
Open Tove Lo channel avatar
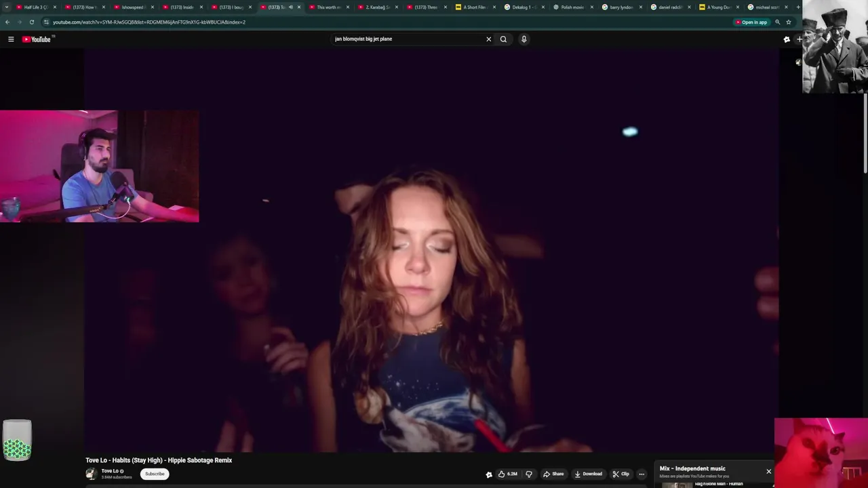(x=91, y=474)
